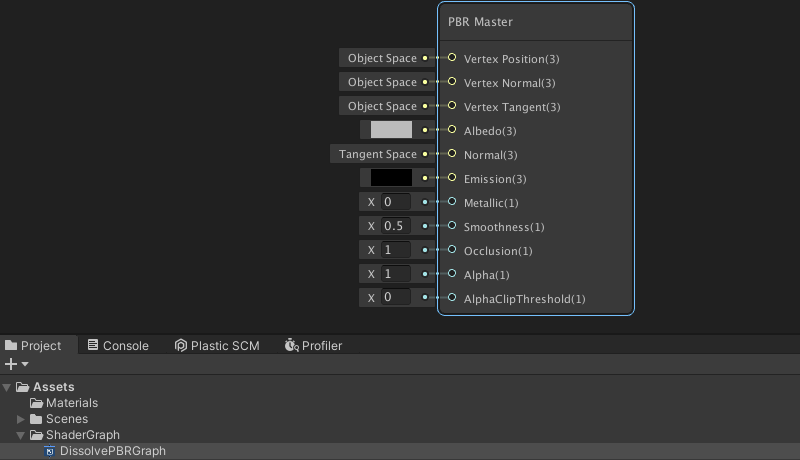The width and height of the screenshot is (800, 460).
Task: Click the Normal input port circle
Action: (x=452, y=154)
